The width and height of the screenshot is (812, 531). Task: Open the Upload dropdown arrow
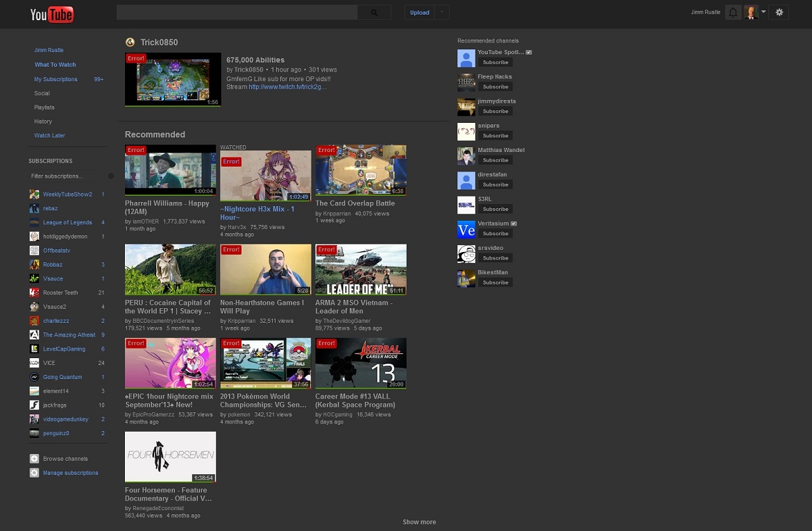pos(440,12)
